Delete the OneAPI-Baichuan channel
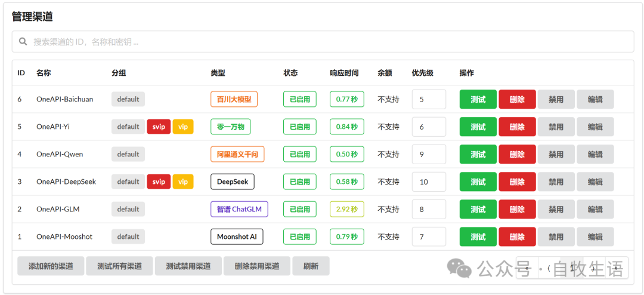The width and height of the screenshot is (644, 295). click(517, 99)
